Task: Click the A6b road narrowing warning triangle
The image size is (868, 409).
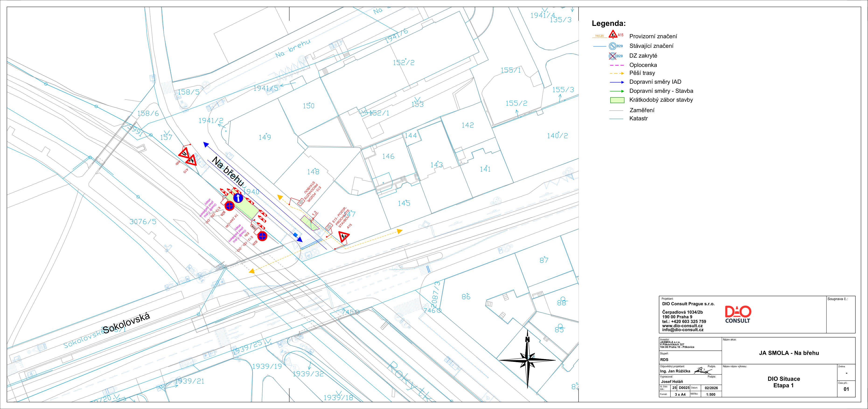Action: click(184, 153)
